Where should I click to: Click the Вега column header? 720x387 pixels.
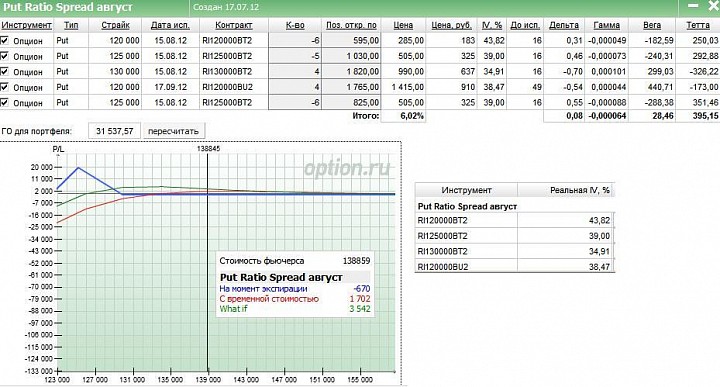tap(652, 25)
